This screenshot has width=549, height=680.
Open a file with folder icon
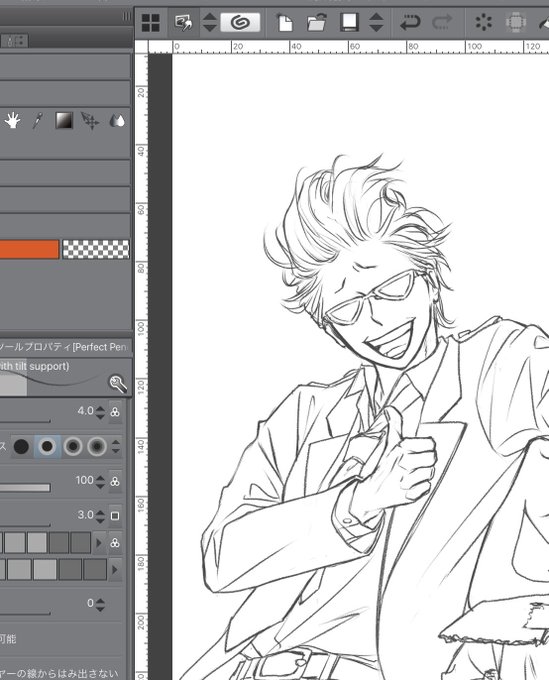click(x=317, y=23)
